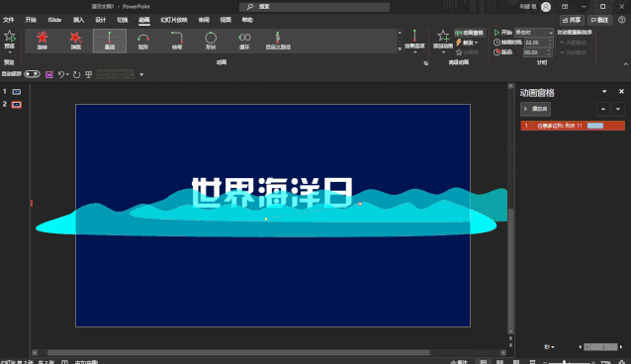Open the Undo history dropdown arrow
631x364 pixels.
67,74
